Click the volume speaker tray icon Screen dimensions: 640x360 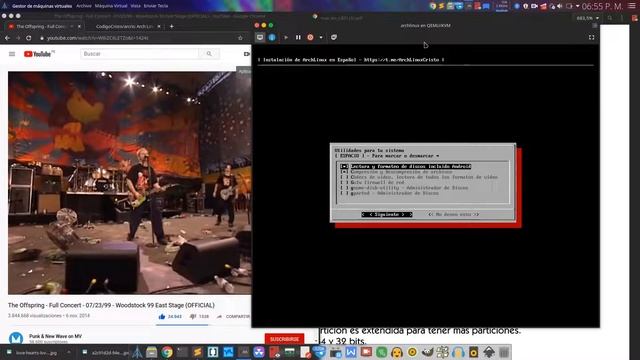[x=560, y=6]
